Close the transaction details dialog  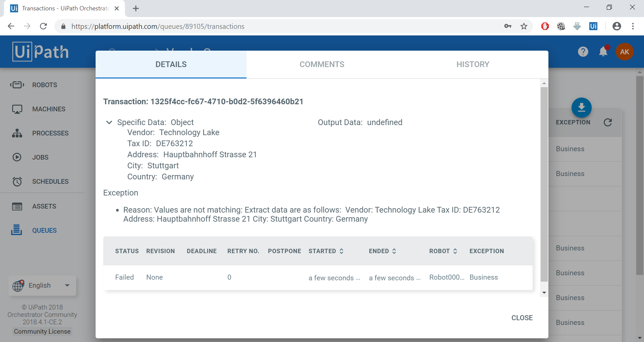click(x=522, y=318)
